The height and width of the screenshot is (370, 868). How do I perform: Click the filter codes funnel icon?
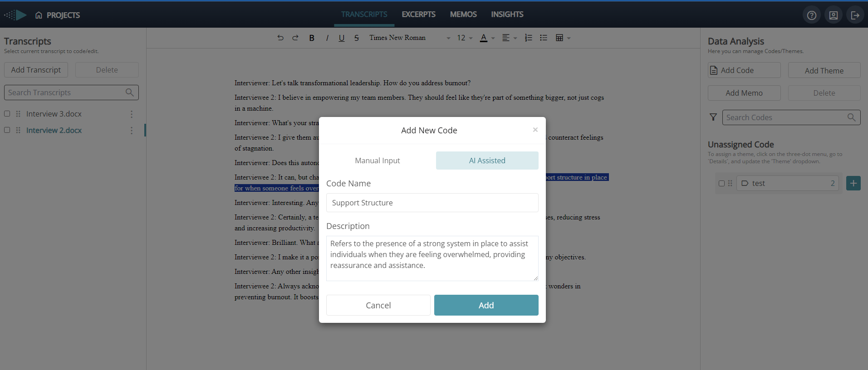(713, 117)
